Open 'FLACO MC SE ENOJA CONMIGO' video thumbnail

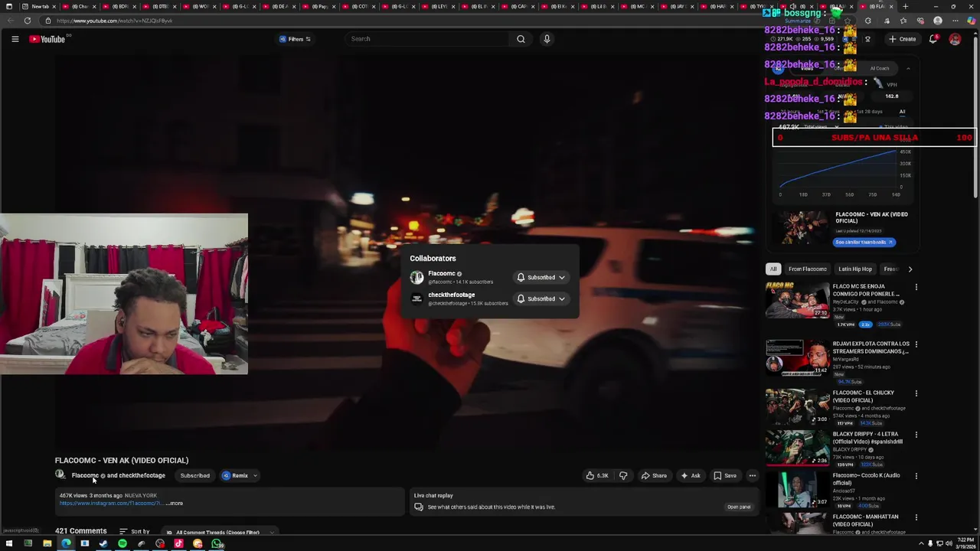point(797,301)
